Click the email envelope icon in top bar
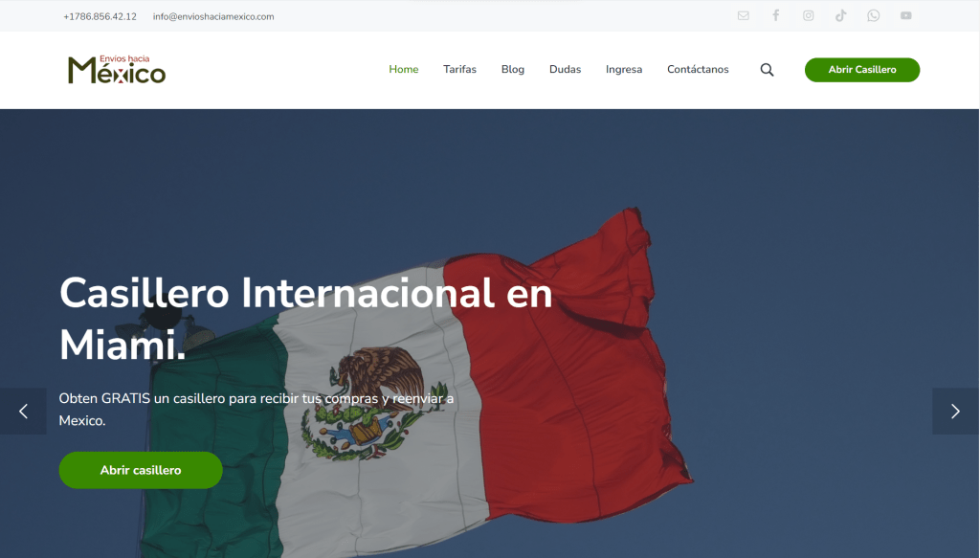 [x=743, y=15]
